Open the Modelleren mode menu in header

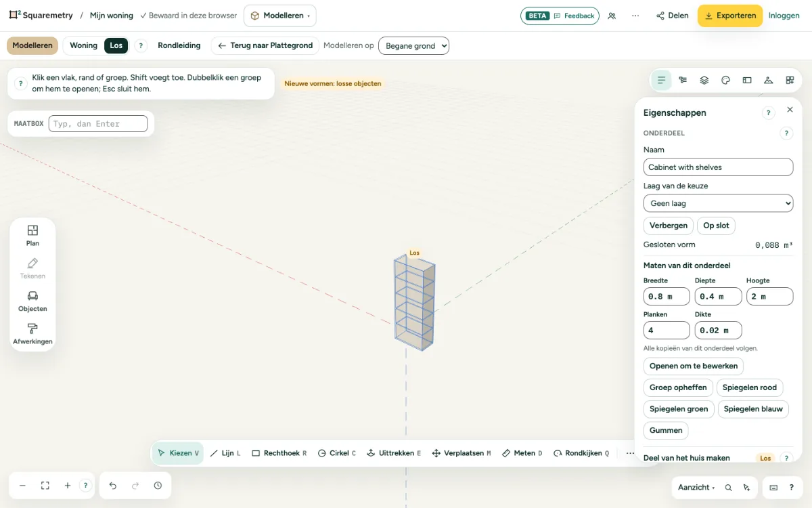279,16
